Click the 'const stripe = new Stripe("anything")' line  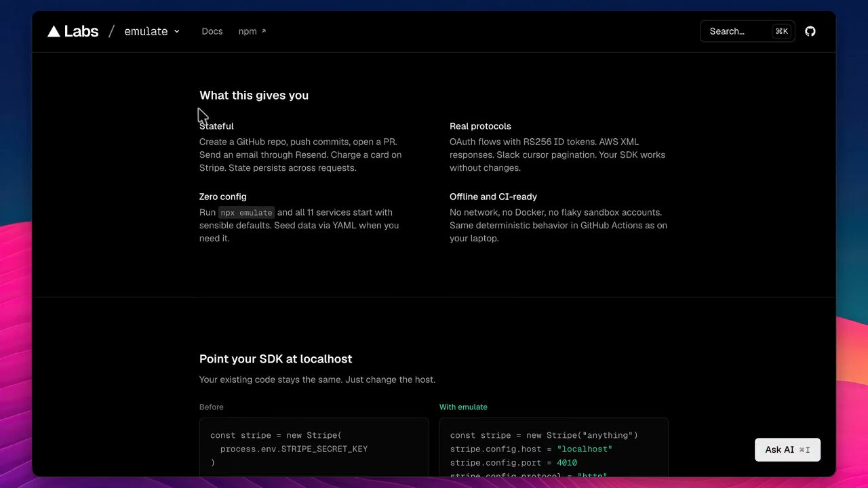click(x=544, y=435)
